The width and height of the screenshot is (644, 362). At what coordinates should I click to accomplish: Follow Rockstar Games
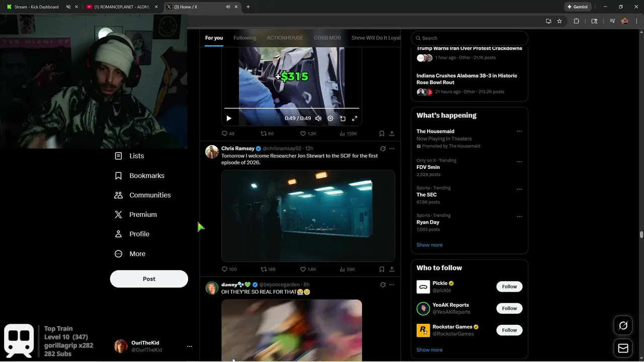point(509,330)
